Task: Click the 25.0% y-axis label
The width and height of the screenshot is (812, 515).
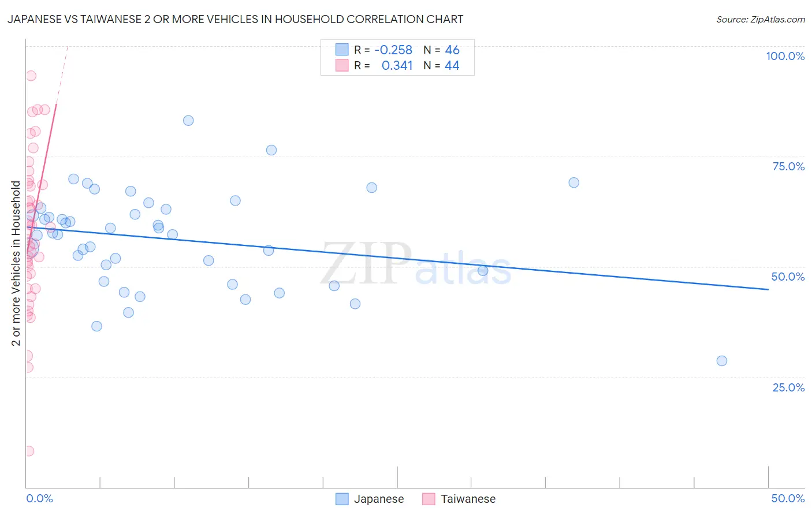Action: (788, 387)
